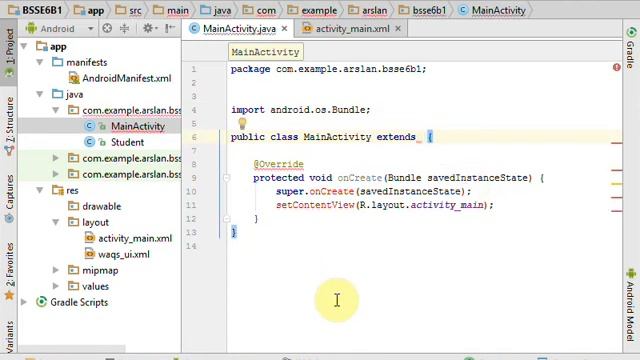Close the MainActivity.java tab

pyautogui.click(x=284, y=29)
